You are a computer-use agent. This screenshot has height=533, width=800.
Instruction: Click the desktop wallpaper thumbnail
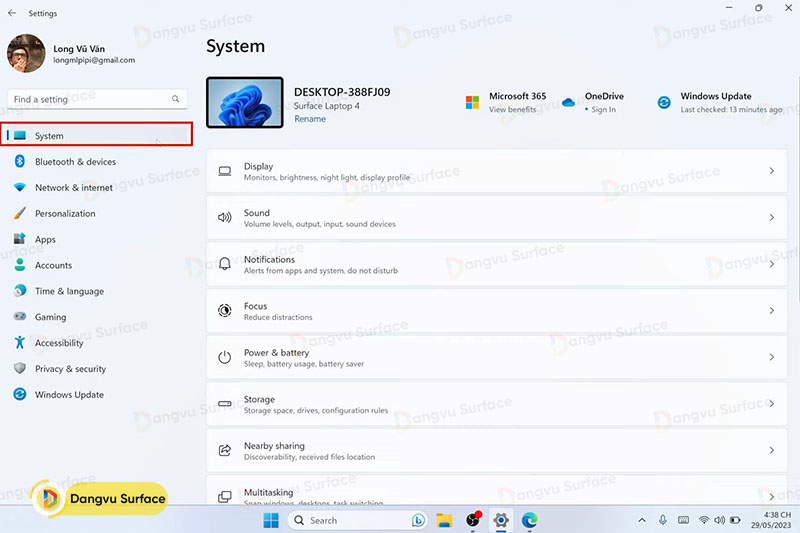(244, 103)
